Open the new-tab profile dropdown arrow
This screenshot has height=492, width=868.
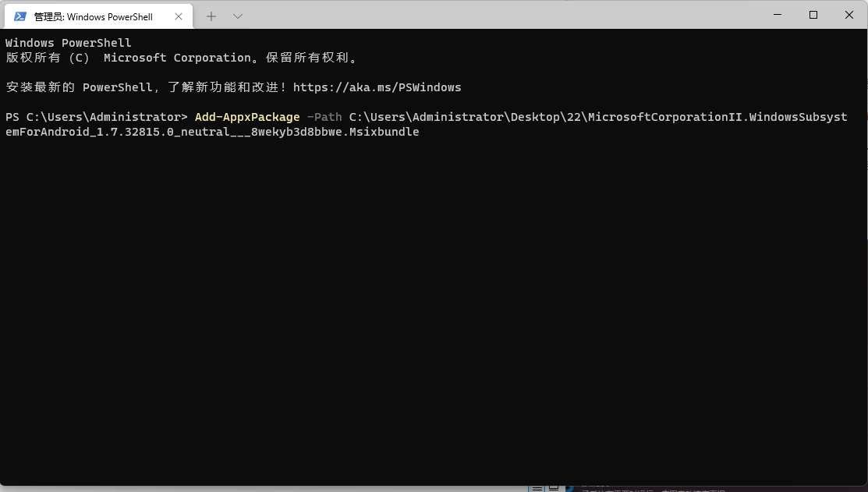coord(238,16)
